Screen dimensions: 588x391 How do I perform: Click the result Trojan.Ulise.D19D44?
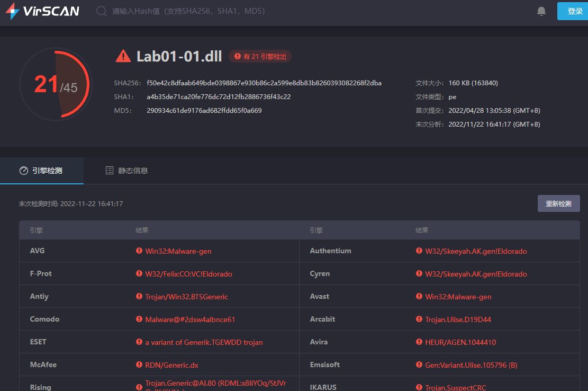click(458, 319)
